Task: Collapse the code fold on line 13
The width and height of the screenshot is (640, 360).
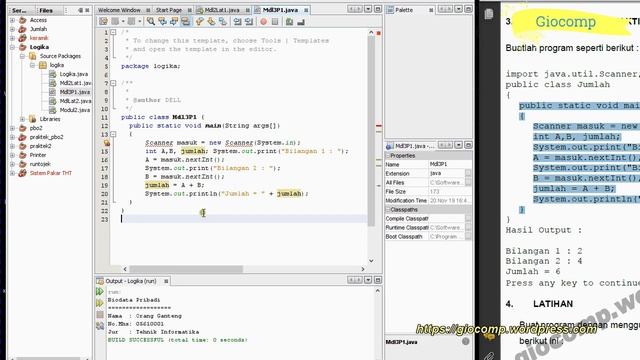Action: [113, 134]
